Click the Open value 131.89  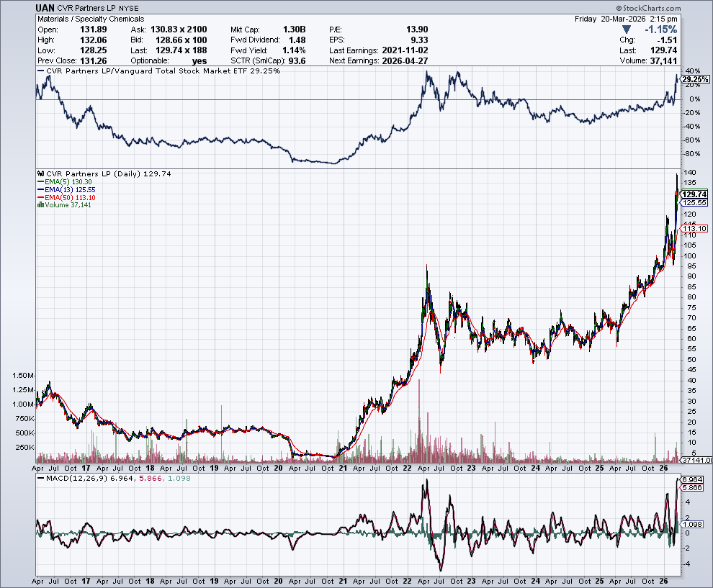click(x=93, y=30)
